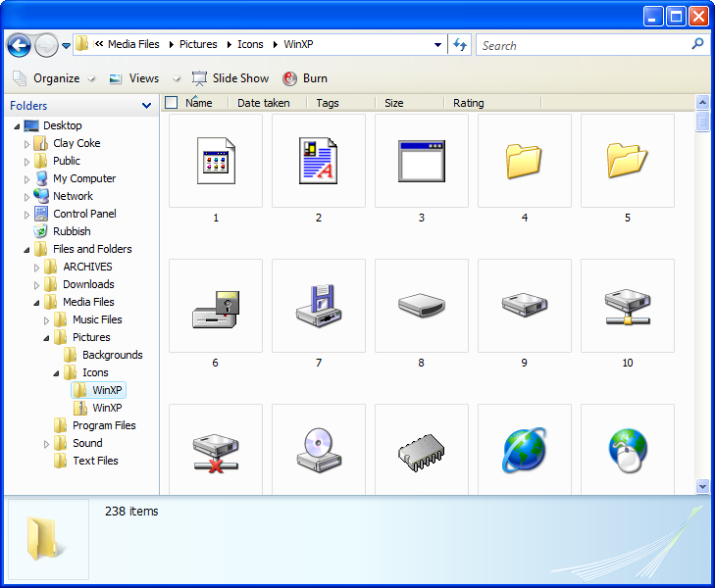Image resolution: width=715 pixels, height=588 pixels.
Task: Click the Burn button
Action: coord(305,78)
